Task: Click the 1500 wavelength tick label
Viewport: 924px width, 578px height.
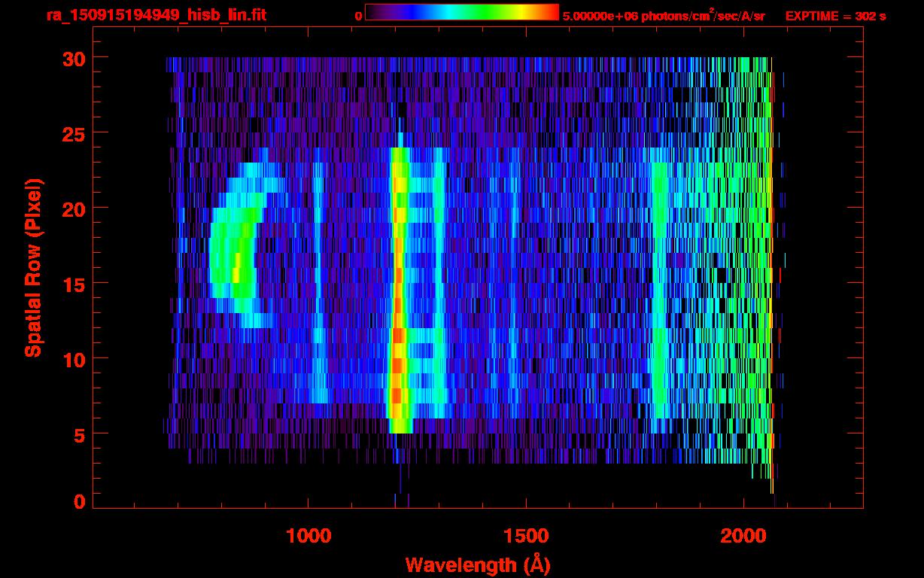Action: pos(525,536)
